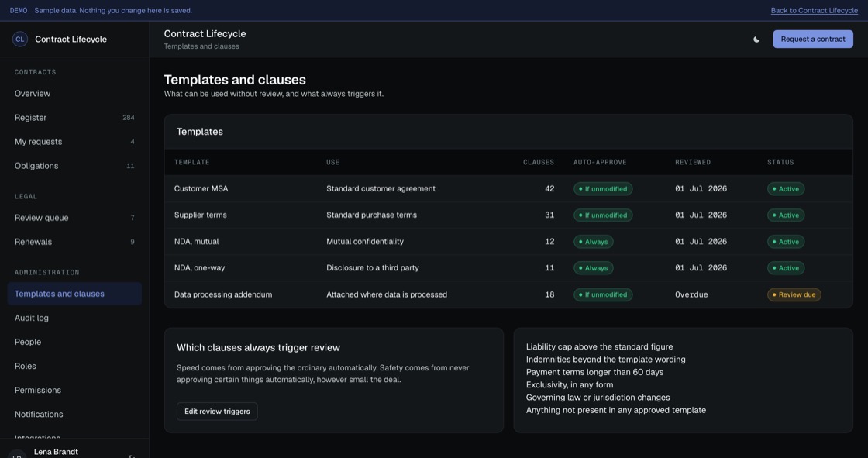The image size is (868, 458).
Task: Click the clause count 42
Action: point(549,189)
